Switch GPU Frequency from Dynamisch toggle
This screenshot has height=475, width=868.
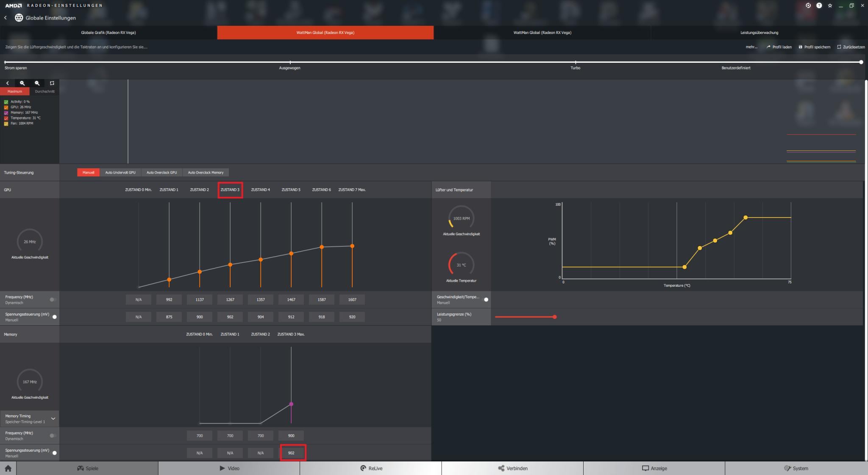click(53, 299)
